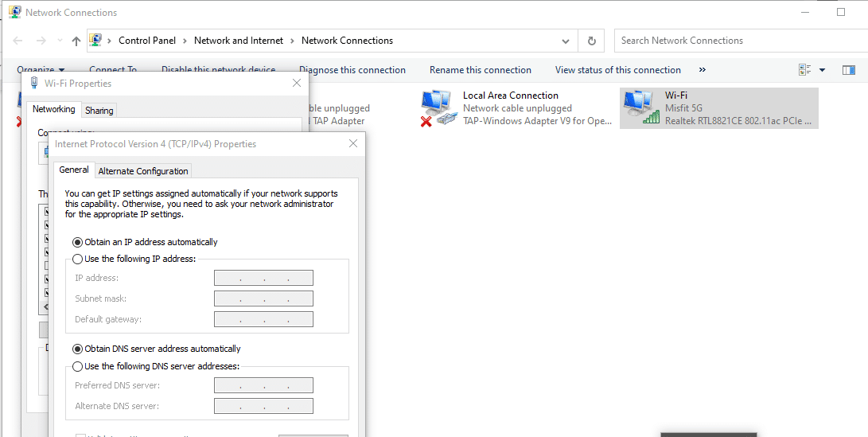
Task: Show more toolbar commands via overflow chevron
Action: coord(702,70)
